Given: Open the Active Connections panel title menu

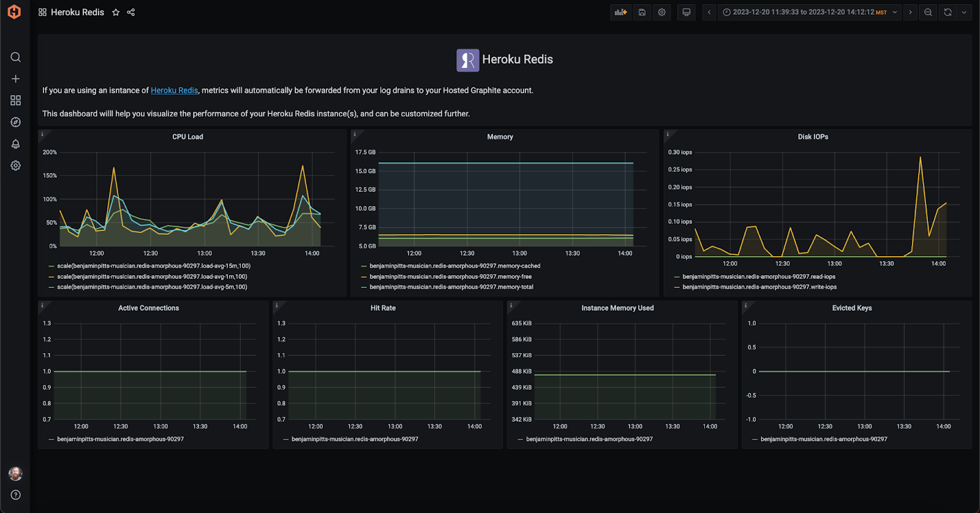Looking at the screenshot, I should coord(149,308).
